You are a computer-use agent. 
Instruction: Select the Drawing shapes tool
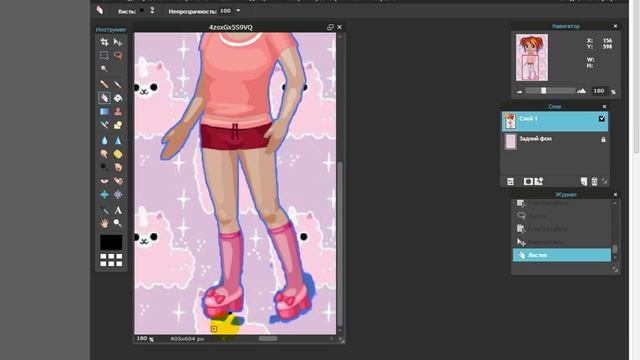[x=118, y=125]
